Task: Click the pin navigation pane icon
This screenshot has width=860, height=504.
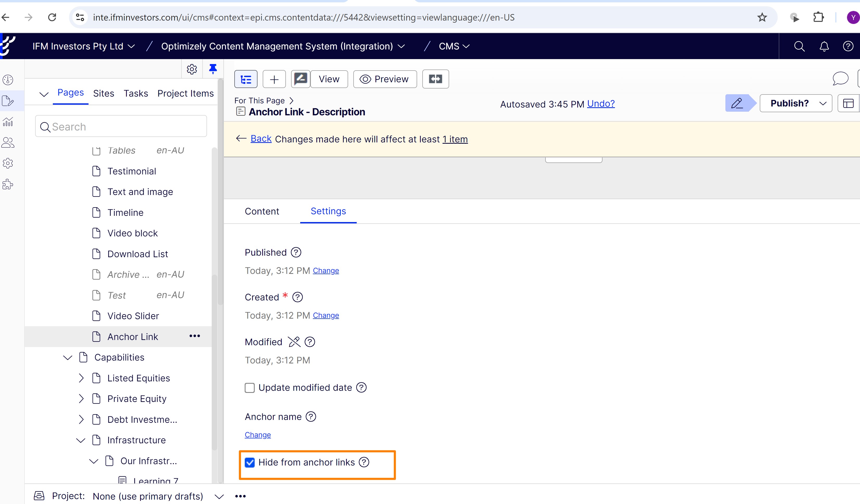Action: 213,69
